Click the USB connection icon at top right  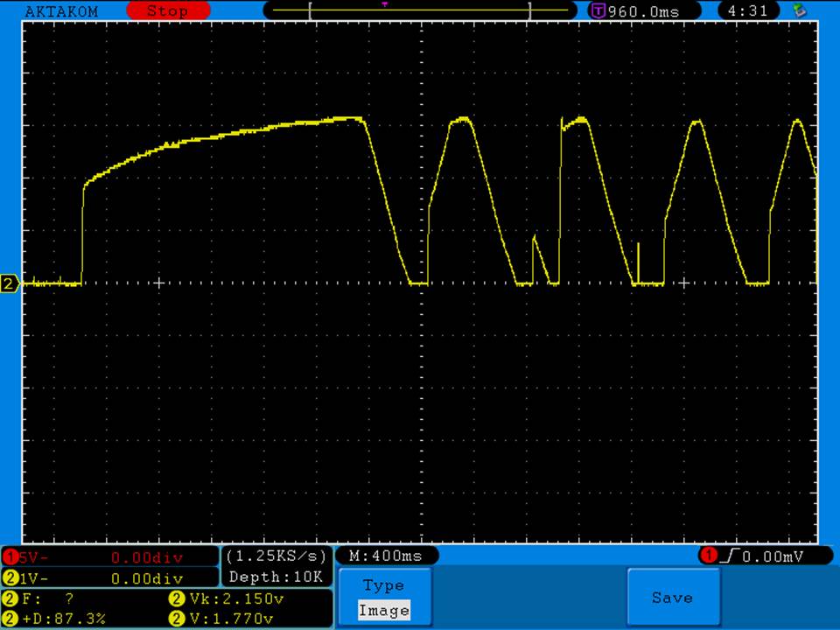[x=798, y=11]
